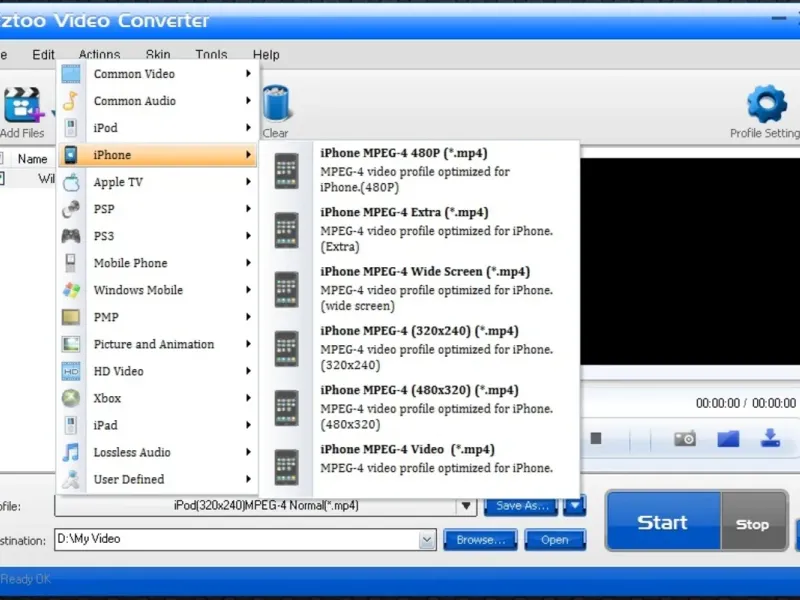The image size is (800, 600).
Task: Select Mobile Phone category in menu
Action: click(158, 263)
